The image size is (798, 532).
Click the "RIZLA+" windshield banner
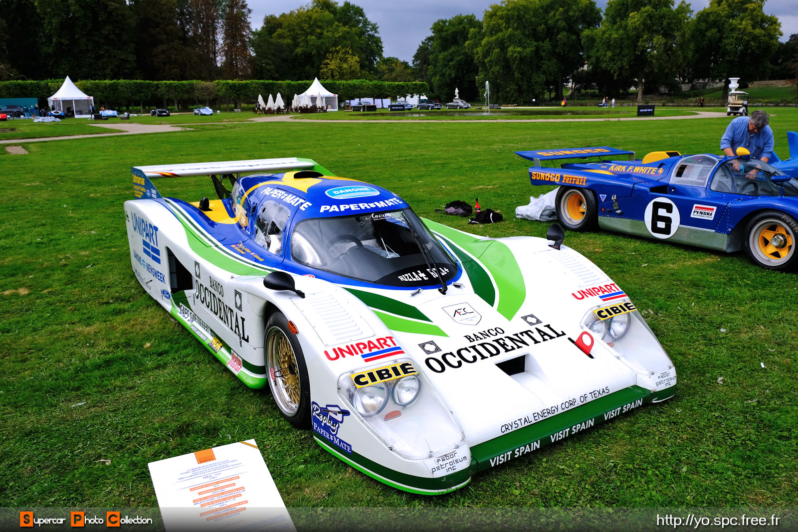(x=424, y=274)
